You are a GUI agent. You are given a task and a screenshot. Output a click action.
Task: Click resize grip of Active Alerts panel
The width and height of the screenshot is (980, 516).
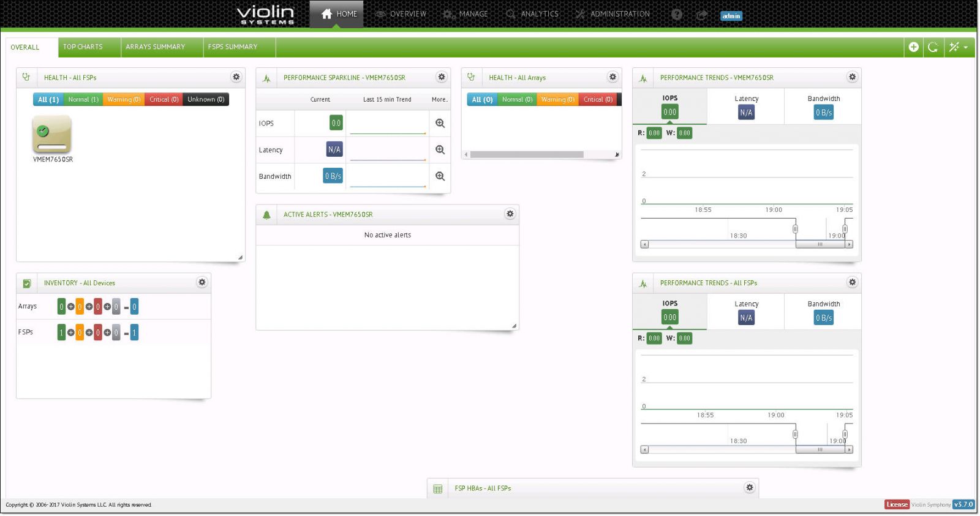514,326
